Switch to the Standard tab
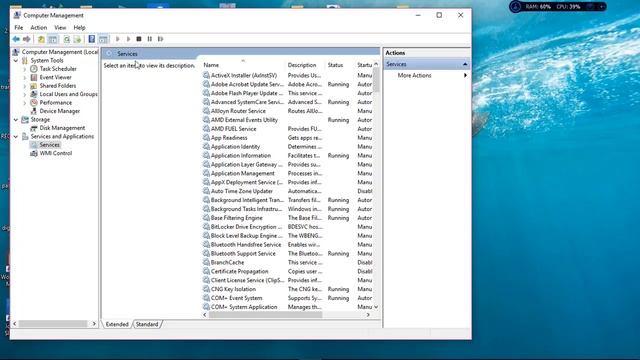This screenshot has height=360, width=640. (x=147, y=324)
